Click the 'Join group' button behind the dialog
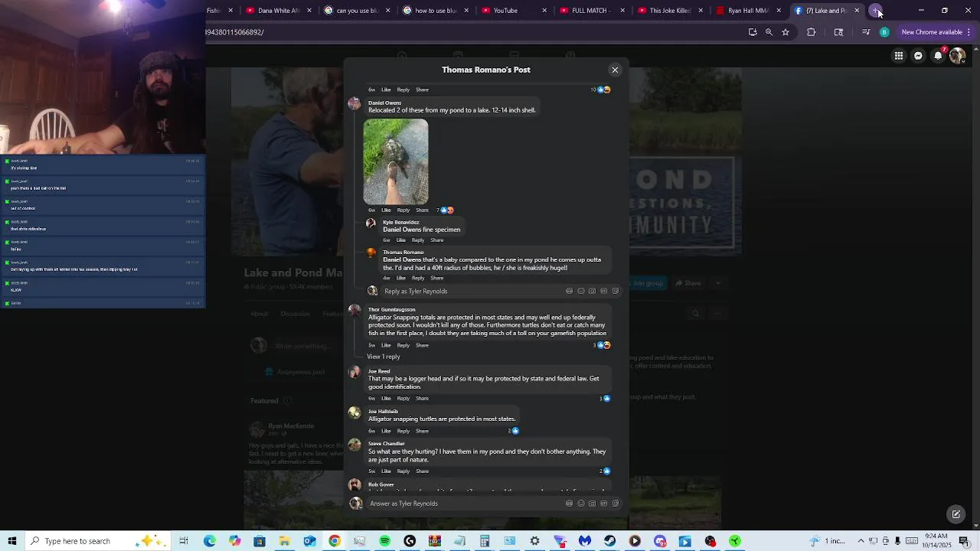 click(x=647, y=283)
